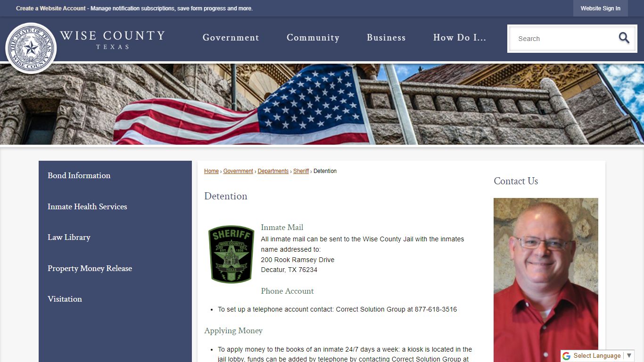The height and width of the screenshot is (362, 644).
Task: Type in the Search input field
Action: [563, 39]
